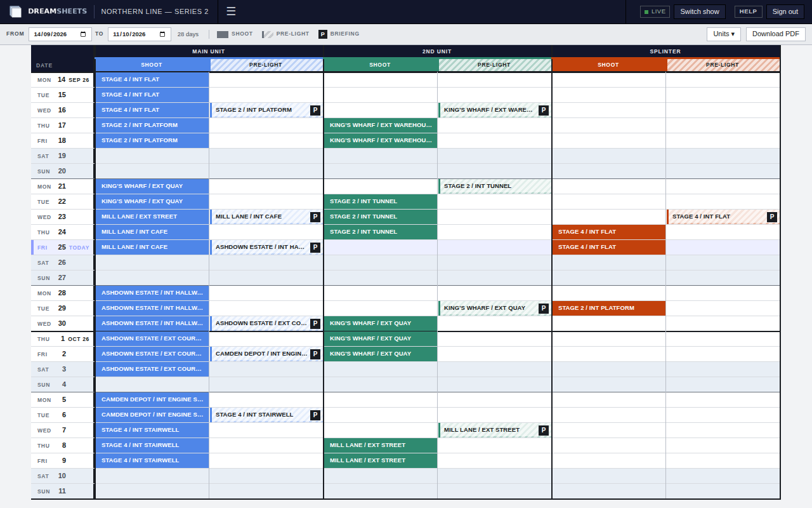Viewport: 812px width, 508px height.
Task: Select Main Unit PRE-LIGHT column header
Action: [x=266, y=65]
